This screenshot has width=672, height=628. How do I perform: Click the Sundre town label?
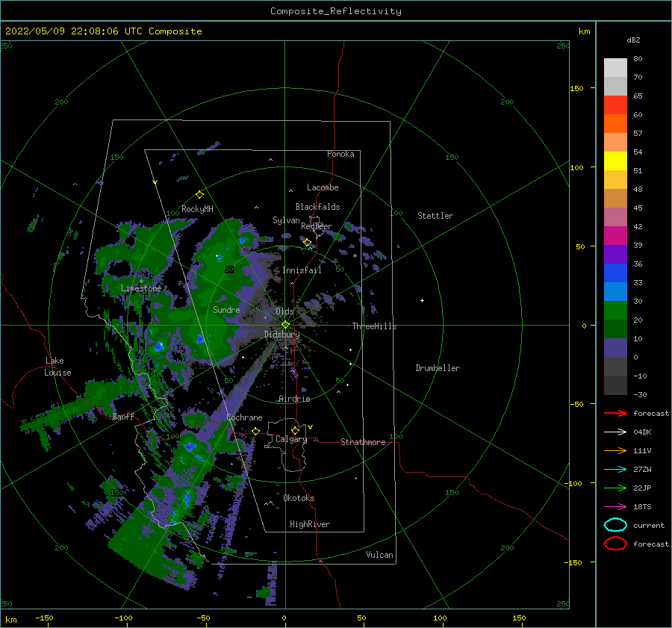click(226, 309)
